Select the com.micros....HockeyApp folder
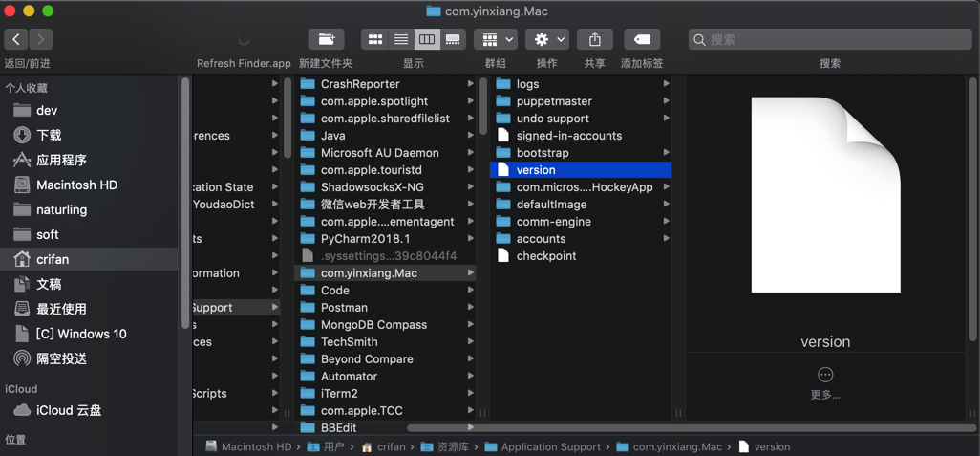Image resolution: width=980 pixels, height=456 pixels. [581, 187]
